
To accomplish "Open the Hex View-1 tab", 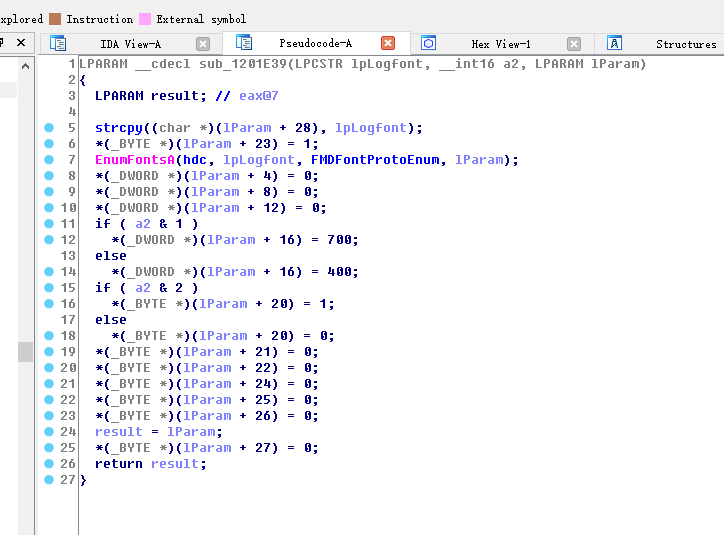I will click(x=501, y=44).
